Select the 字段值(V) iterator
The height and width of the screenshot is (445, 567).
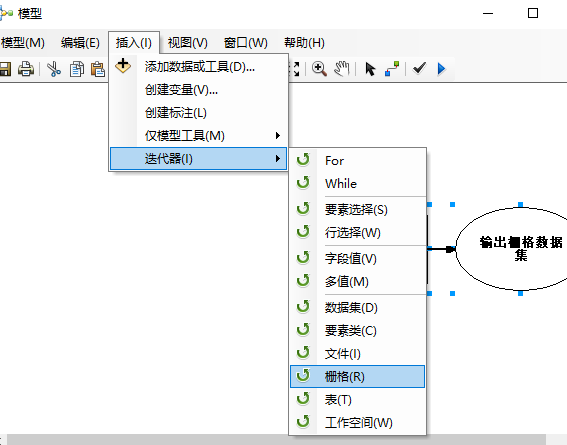pos(357,259)
